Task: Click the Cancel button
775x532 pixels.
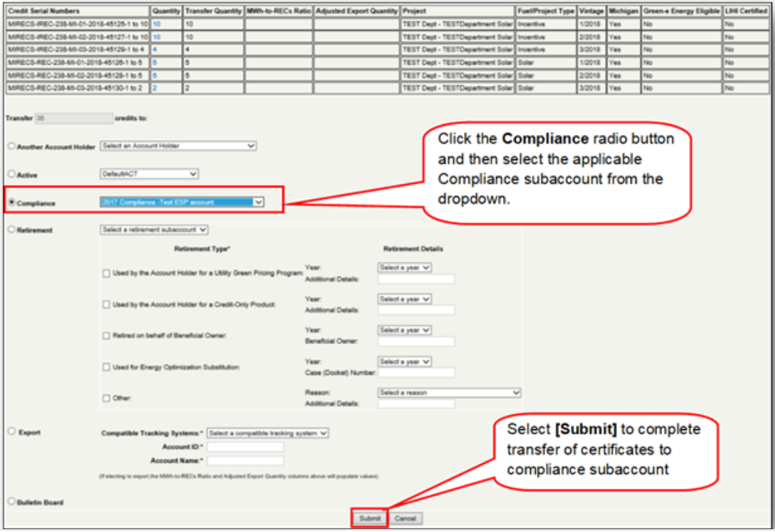Action: coord(406,518)
